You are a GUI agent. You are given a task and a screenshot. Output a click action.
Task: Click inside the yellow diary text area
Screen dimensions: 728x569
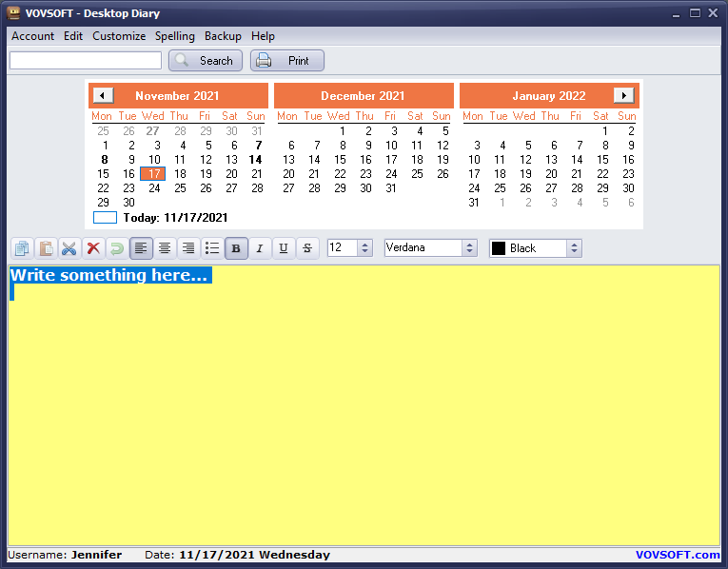click(x=364, y=405)
